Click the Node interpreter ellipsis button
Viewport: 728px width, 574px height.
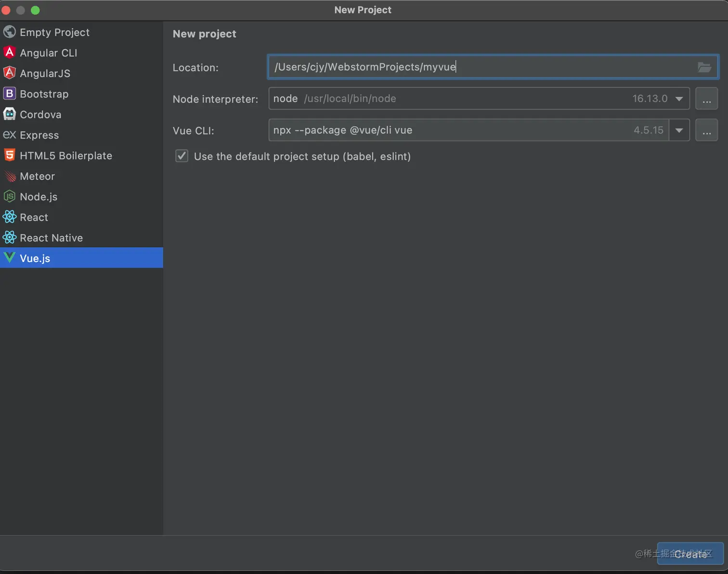pyautogui.click(x=706, y=99)
